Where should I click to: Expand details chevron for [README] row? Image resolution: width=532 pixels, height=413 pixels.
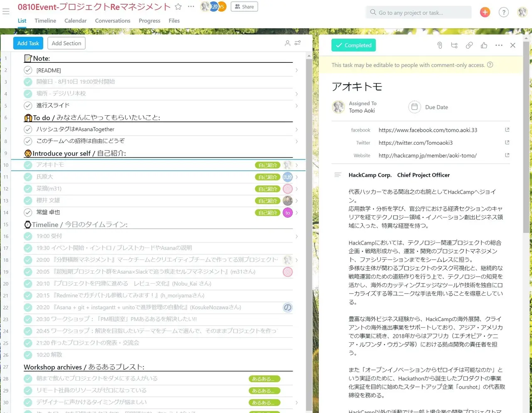[296, 70]
